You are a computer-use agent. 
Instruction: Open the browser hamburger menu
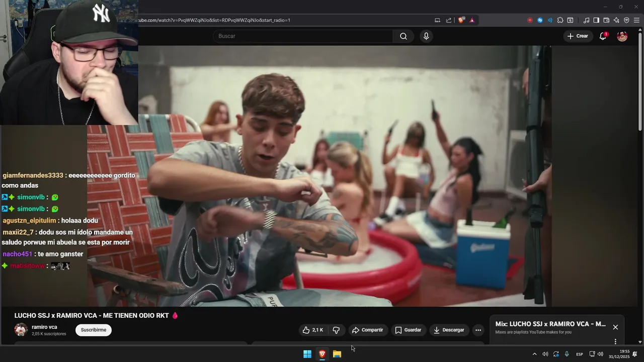[636, 20]
